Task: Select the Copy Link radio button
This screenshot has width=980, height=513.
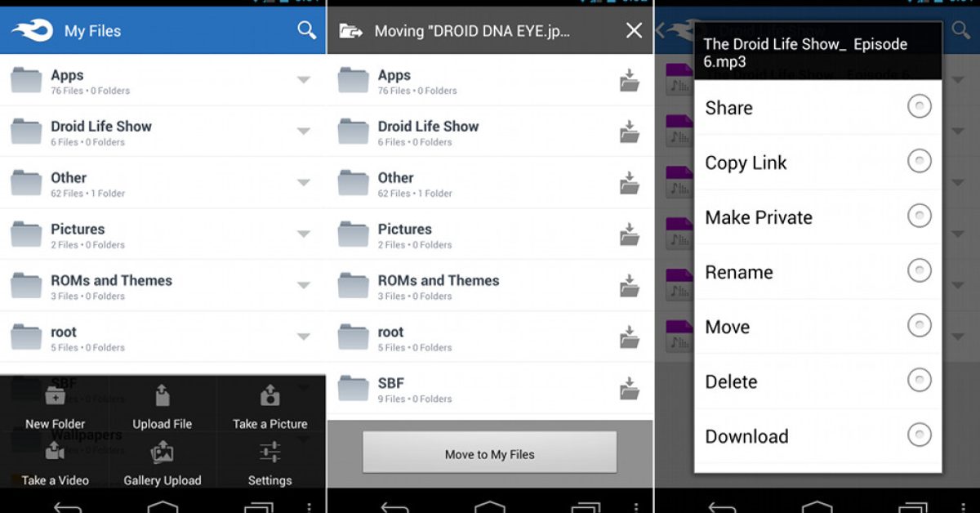Action: (920, 161)
